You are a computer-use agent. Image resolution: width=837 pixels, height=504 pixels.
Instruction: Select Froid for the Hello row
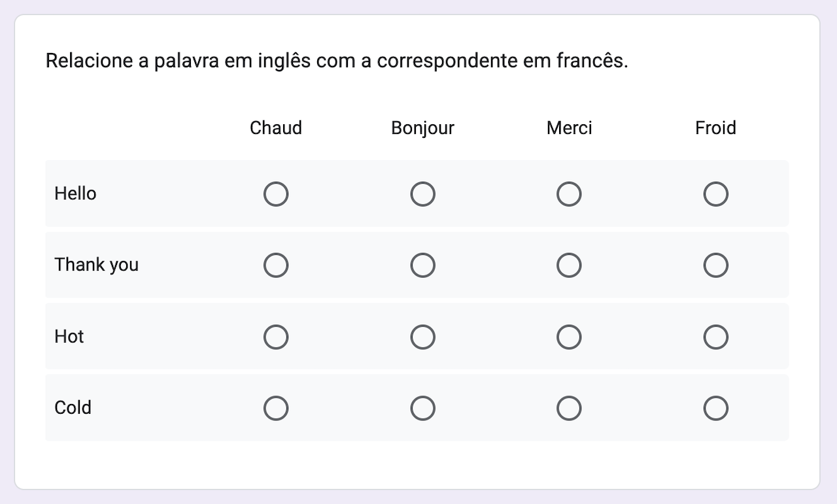[715, 194]
